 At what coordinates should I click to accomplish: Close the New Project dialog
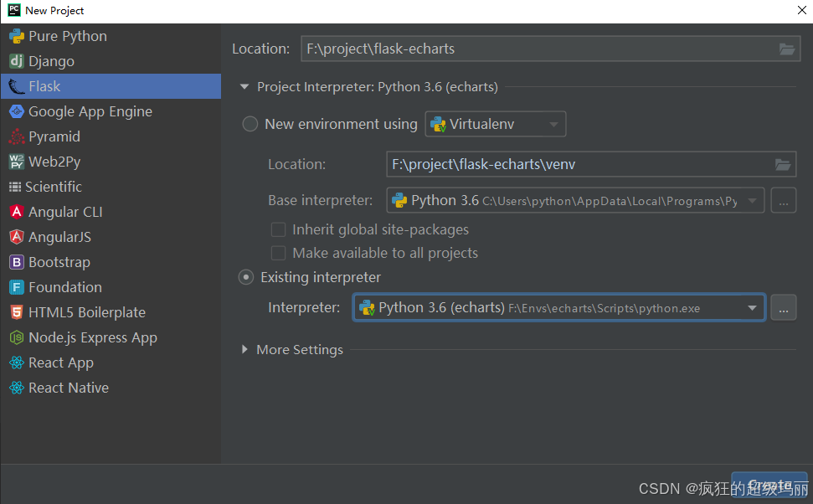(801, 10)
